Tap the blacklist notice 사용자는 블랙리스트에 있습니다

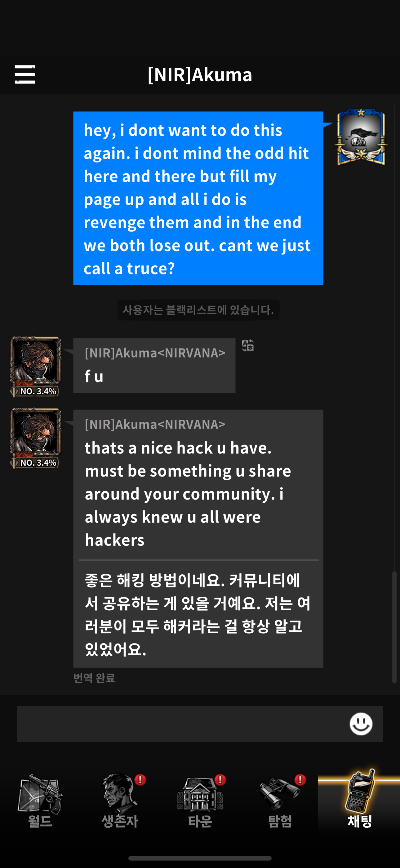click(198, 310)
